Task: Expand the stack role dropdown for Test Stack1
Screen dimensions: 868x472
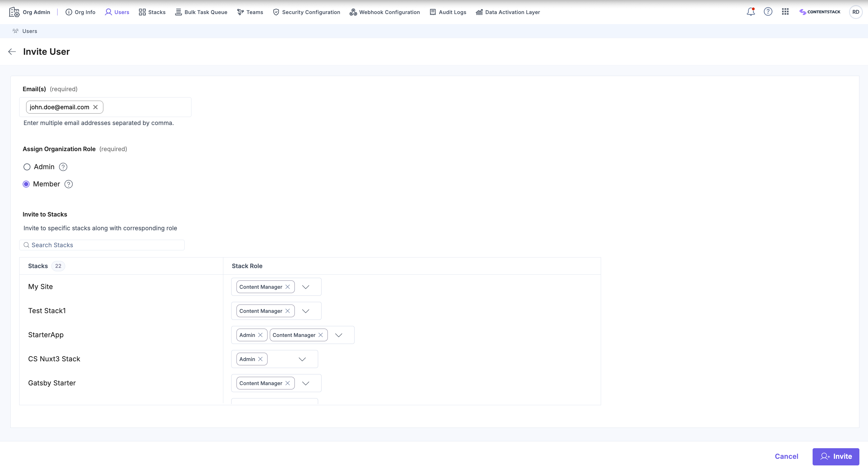Action: (x=306, y=311)
